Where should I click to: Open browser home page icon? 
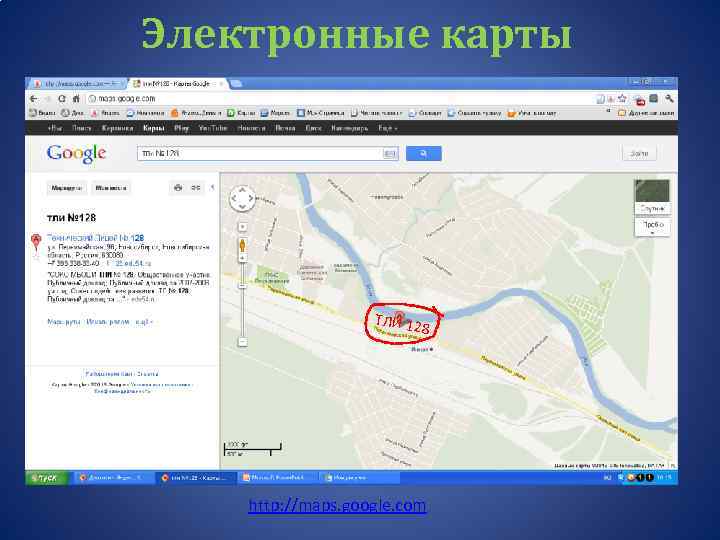[76, 99]
